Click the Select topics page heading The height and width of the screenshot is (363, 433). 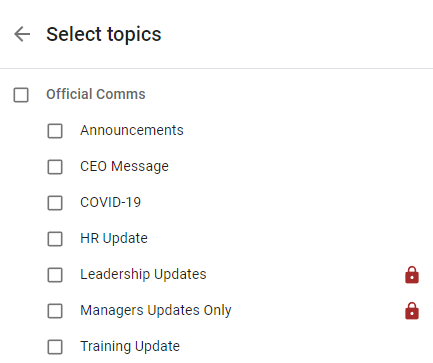click(x=104, y=34)
